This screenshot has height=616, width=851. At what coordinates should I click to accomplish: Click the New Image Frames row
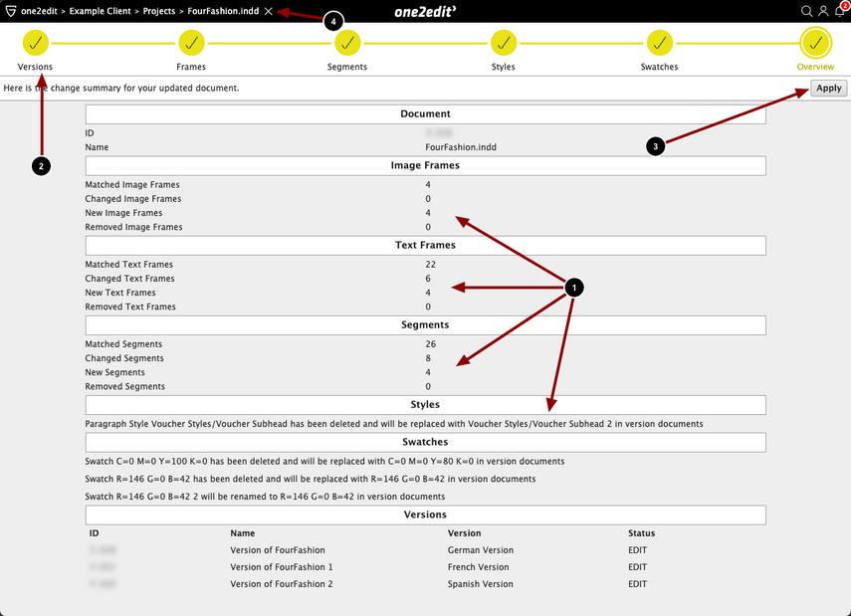tap(426, 213)
